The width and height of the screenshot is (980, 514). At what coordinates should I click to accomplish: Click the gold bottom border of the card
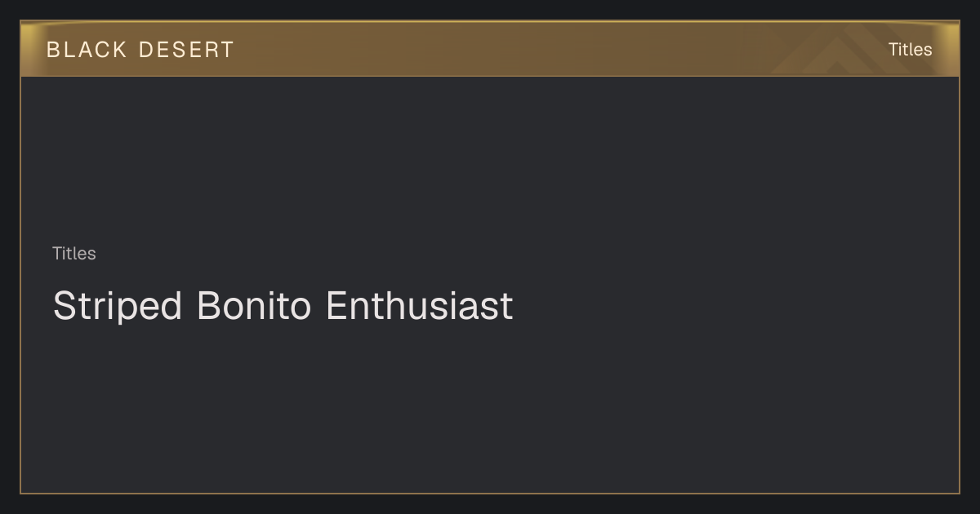click(x=490, y=493)
